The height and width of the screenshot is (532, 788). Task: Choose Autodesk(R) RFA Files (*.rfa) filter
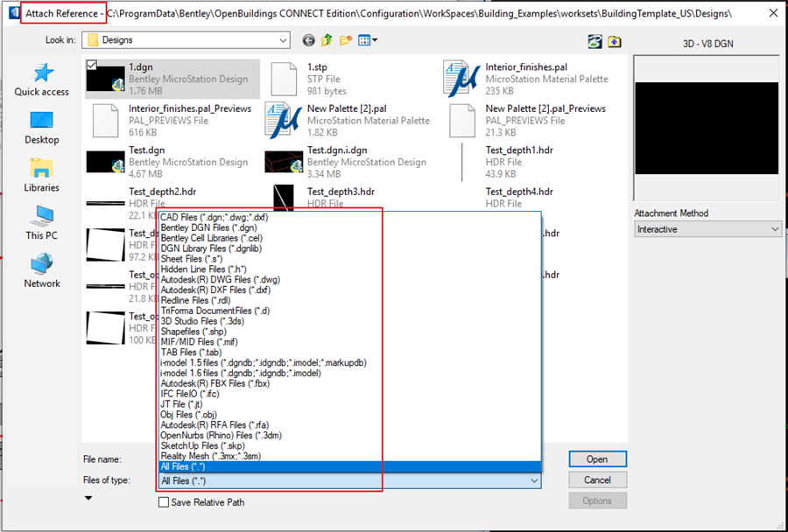pos(349,425)
